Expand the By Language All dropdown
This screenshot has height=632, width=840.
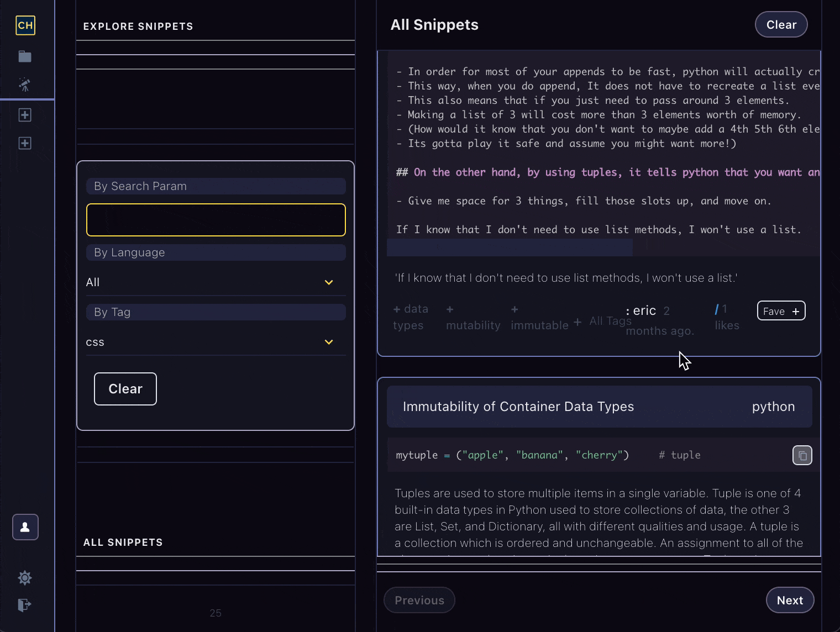(x=216, y=282)
